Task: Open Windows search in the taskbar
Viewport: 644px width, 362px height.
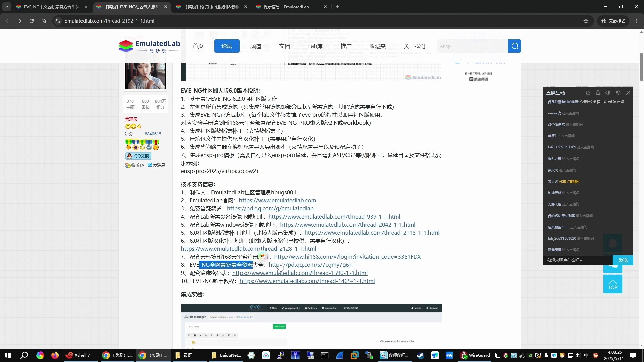Action: click(x=24, y=355)
